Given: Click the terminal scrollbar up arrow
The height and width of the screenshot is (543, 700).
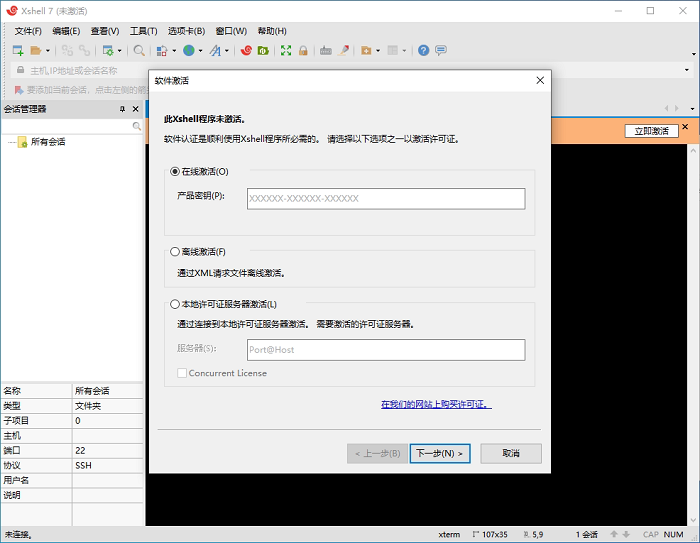Looking at the screenshot, I should pyautogui.click(x=693, y=150).
